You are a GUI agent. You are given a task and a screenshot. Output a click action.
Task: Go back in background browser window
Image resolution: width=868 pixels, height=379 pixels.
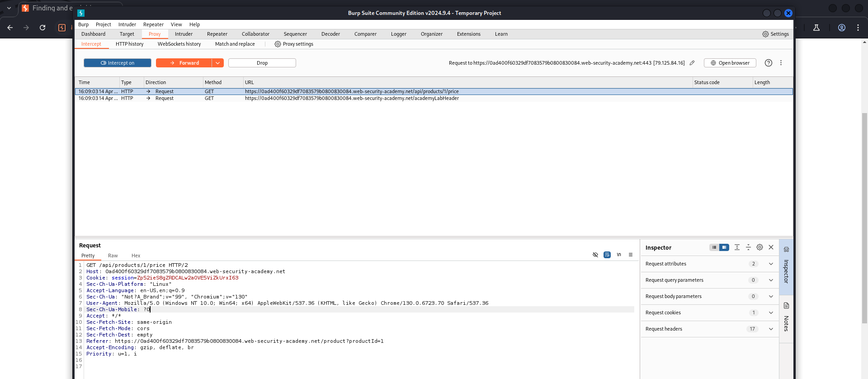(x=10, y=28)
